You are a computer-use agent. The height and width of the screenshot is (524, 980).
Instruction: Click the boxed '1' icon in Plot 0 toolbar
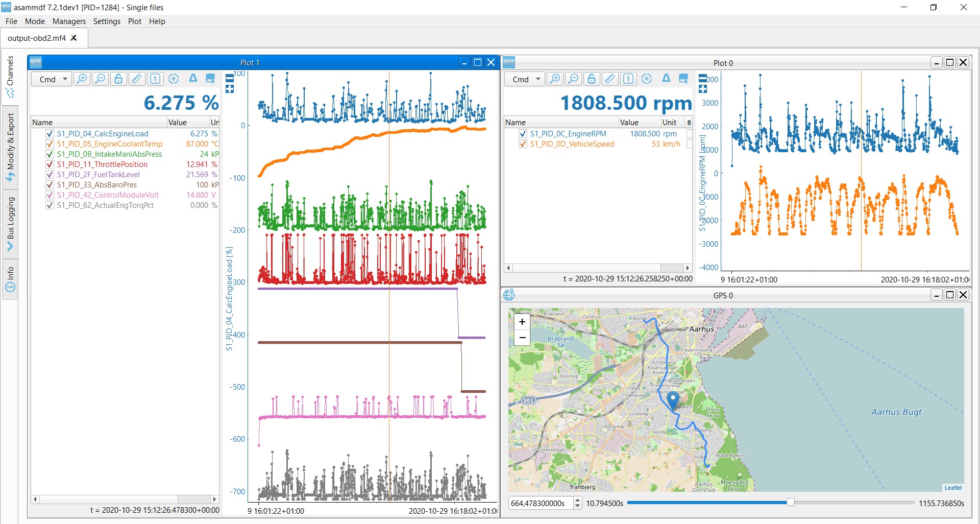(x=628, y=79)
